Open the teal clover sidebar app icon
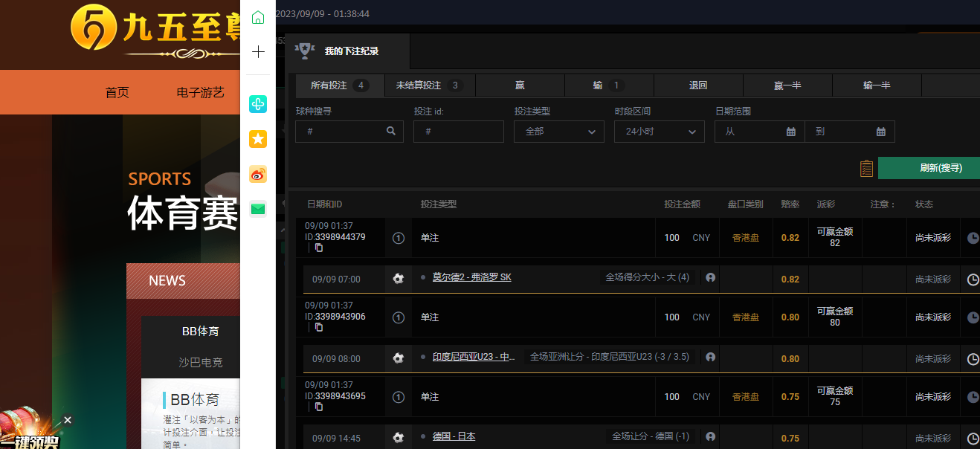 coord(258,103)
